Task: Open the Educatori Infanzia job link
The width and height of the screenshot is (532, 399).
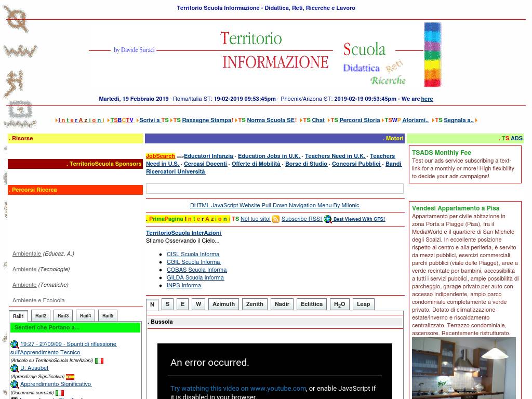Action: coord(208,156)
